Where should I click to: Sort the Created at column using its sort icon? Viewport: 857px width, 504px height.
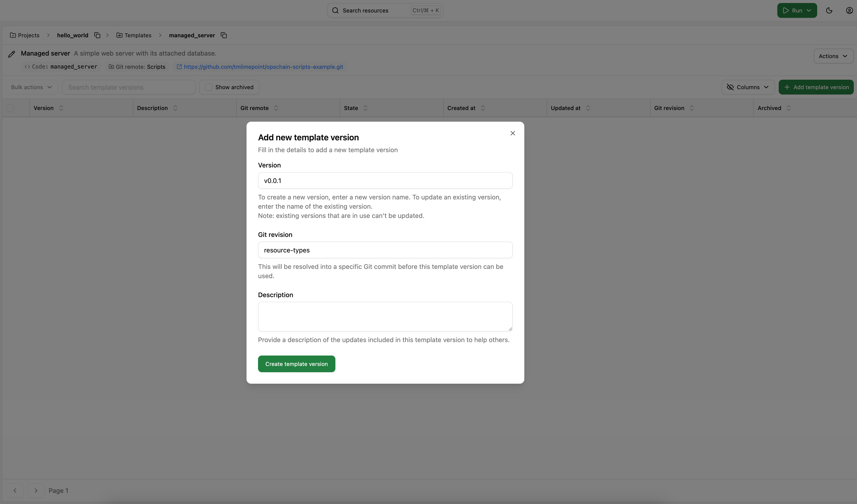pos(483,108)
